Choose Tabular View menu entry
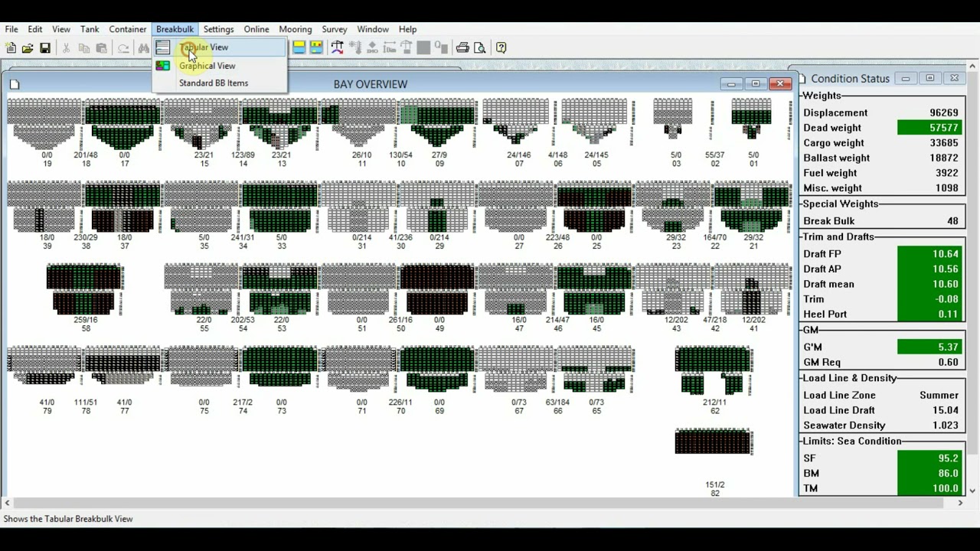Image resolution: width=980 pixels, height=551 pixels. (220, 47)
